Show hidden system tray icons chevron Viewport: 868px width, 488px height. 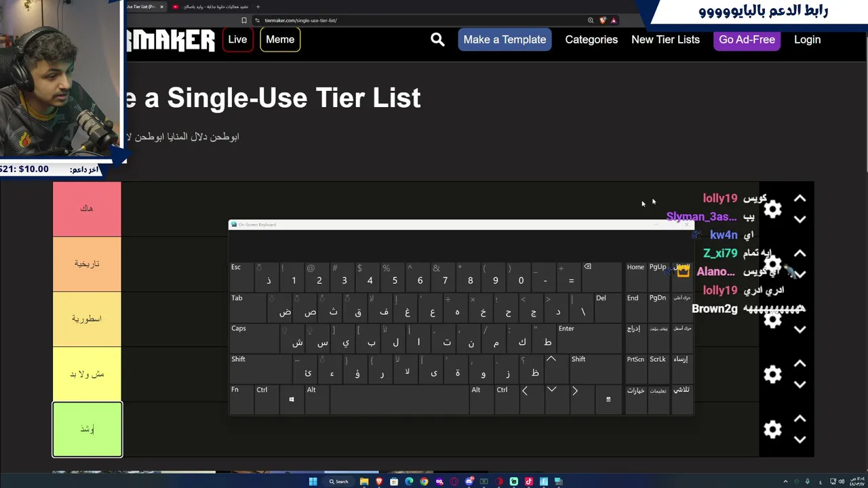click(x=786, y=482)
